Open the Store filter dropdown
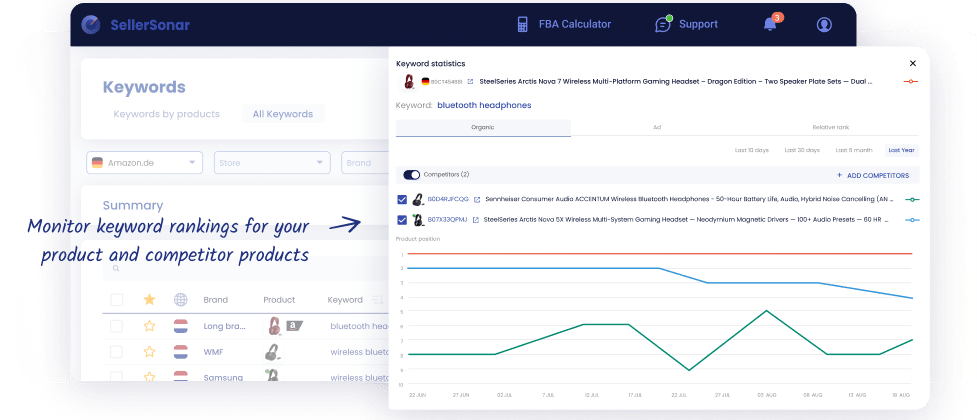Screen dimensions: 977x420 click(272, 163)
